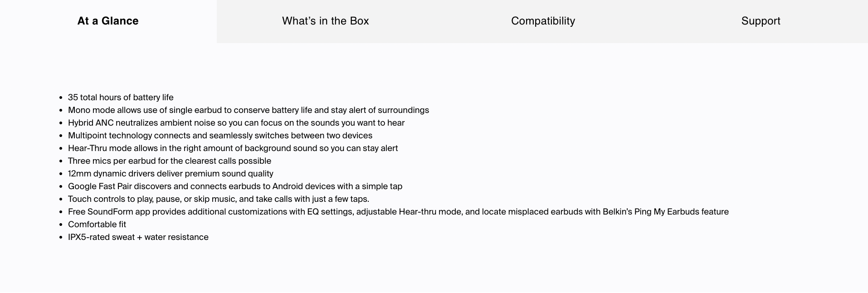Image resolution: width=868 pixels, height=293 pixels.
Task: Click the Three mics per earbud line
Action: click(170, 161)
